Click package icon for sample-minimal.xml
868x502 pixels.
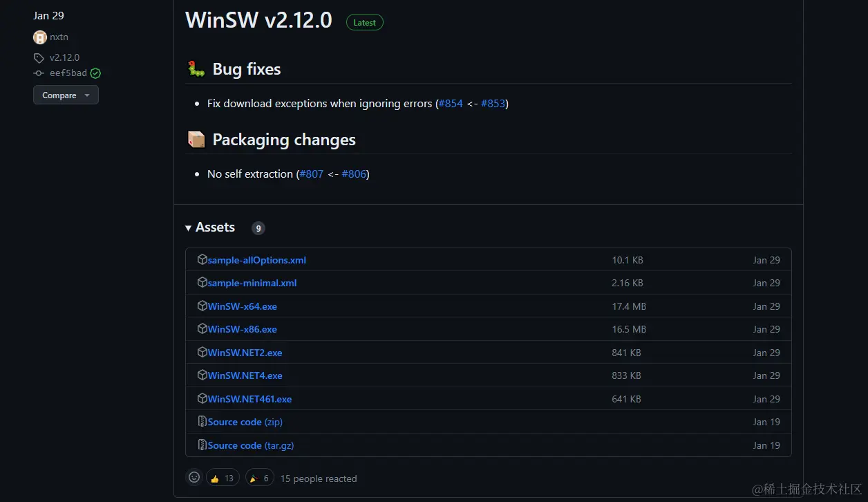202,283
